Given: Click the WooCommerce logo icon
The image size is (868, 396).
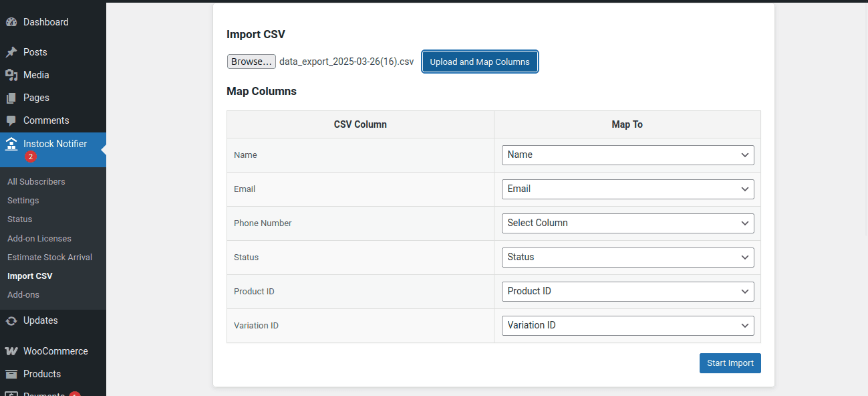Looking at the screenshot, I should coord(11,351).
